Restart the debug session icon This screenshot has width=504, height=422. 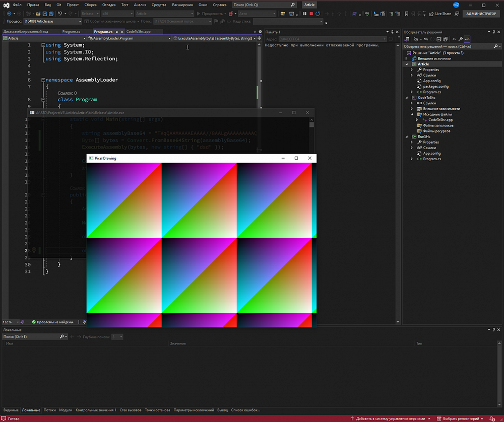318,14
